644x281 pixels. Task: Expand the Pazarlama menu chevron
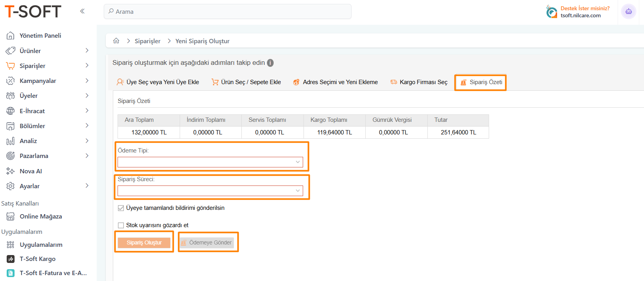(87, 156)
